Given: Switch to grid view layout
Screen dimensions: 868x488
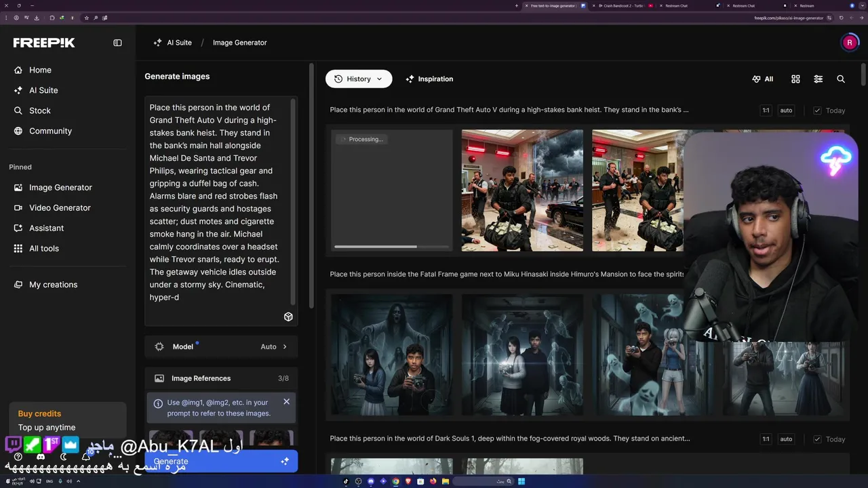Looking at the screenshot, I should click(x=795, y=79).
